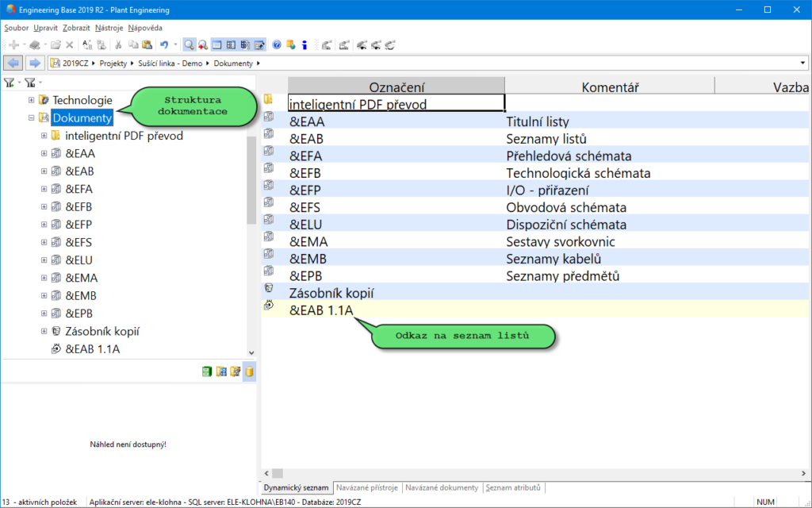Select the green cabinet icon below the tree
812x508 pixels.
click(x=207, y=371)
